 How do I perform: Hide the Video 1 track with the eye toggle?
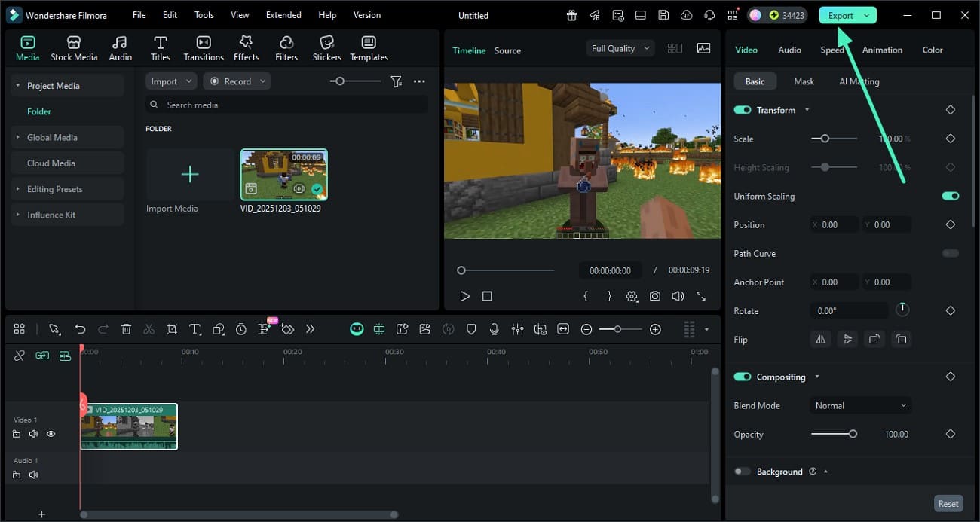(x=51, y=434)
